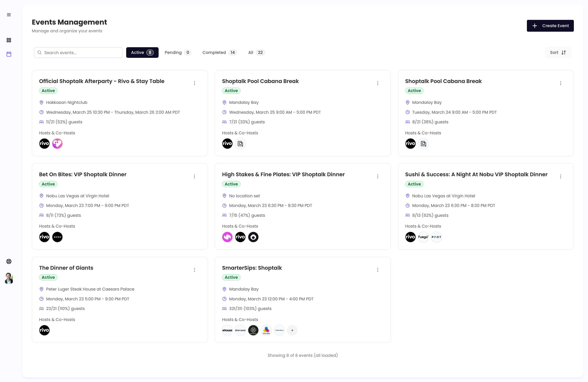The image size is (588, 382).
Task: Click the rivo logo on Wednesday Cabana Break
Action: coord(227,144)
